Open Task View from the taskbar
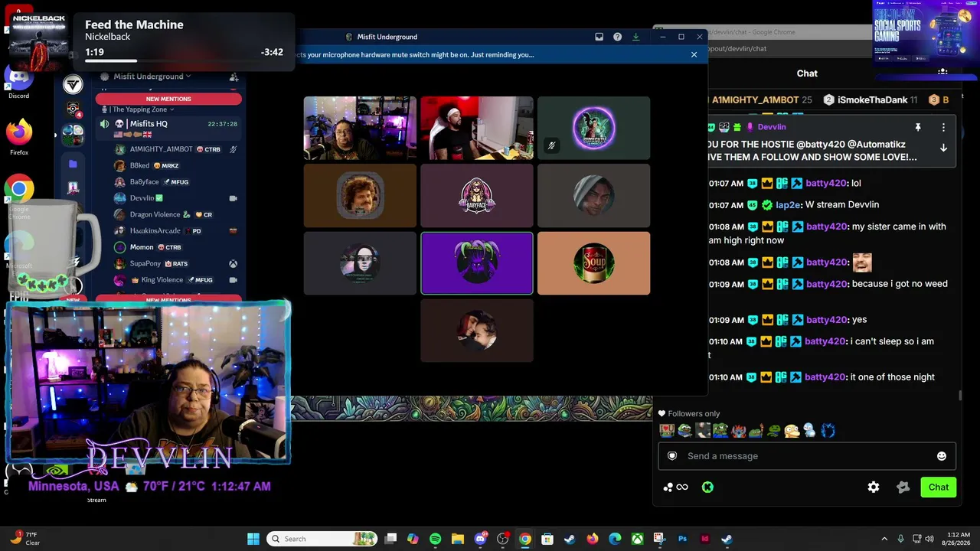The width and height of the screenshot is (980, 551). [x=390, y=539]
